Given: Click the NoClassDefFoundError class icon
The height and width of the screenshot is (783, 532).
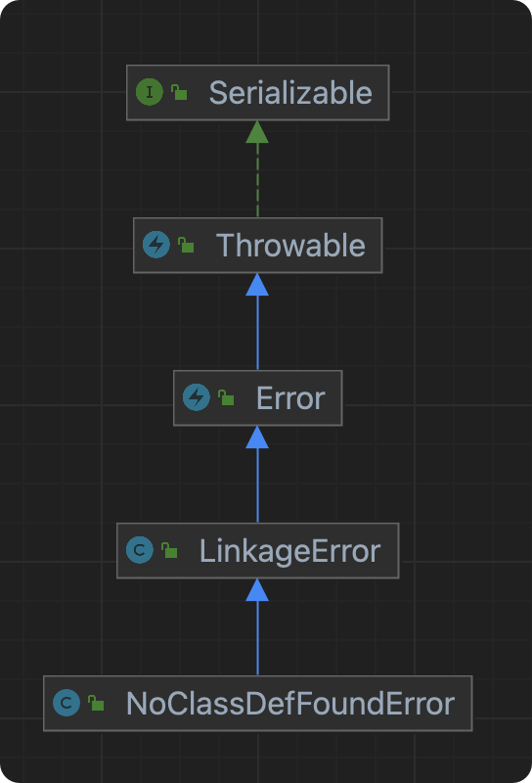Looking at the screenshot, I should coord(66,703).
